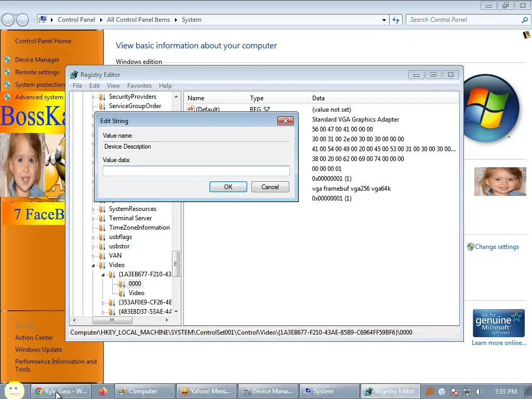Focus the Value data text field
Image resolution: width=532 pixels, height=399 pixels.
coord(196,170)
